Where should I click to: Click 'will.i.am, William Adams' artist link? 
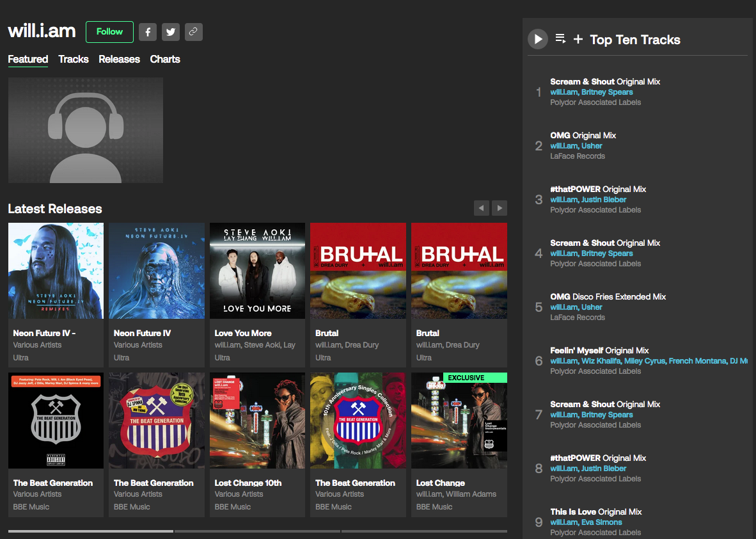(456, 494)
